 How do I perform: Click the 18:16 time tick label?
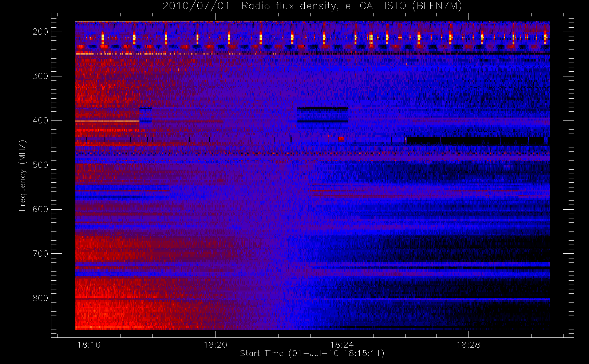(x=89, y=344)
